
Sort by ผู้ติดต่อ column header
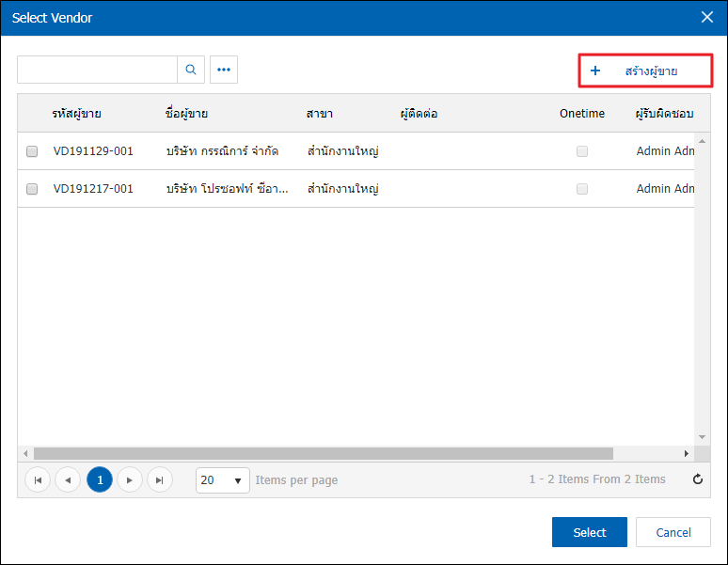(419, 114)
